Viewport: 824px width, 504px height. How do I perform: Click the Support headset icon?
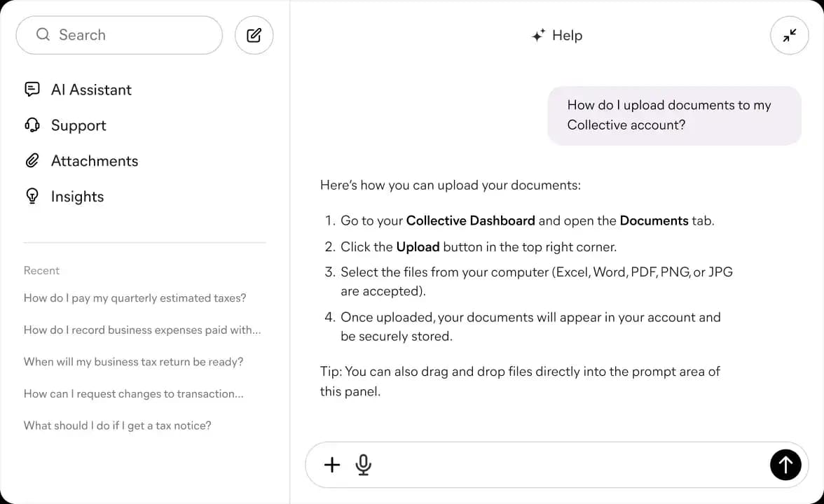click(32, 125)
